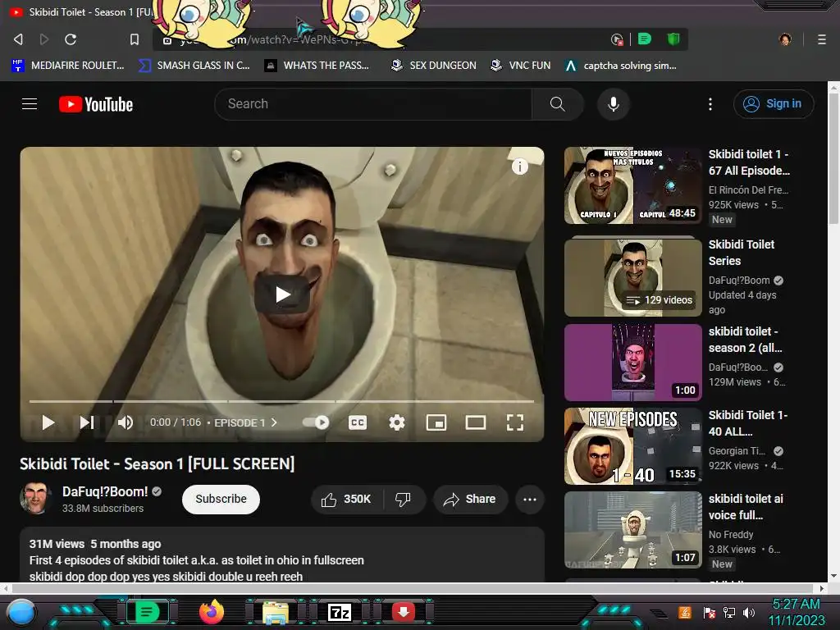Toggle the autoplay switch

coord(316,422)
